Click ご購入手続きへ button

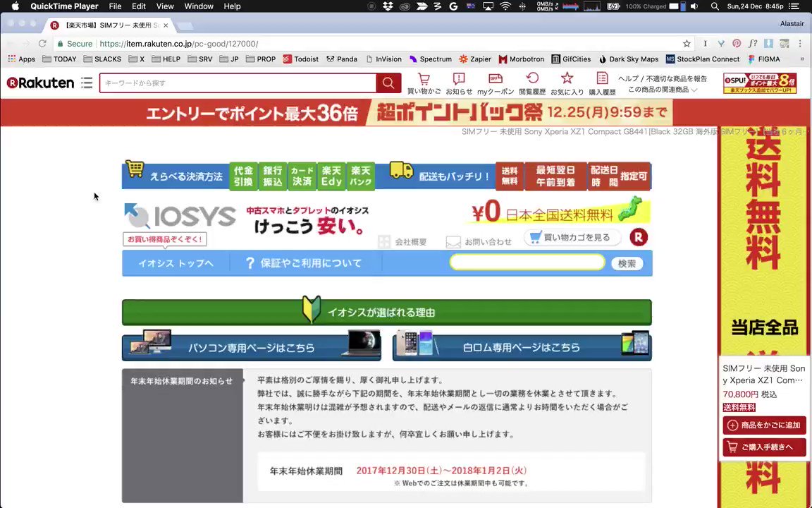(764, 447)
